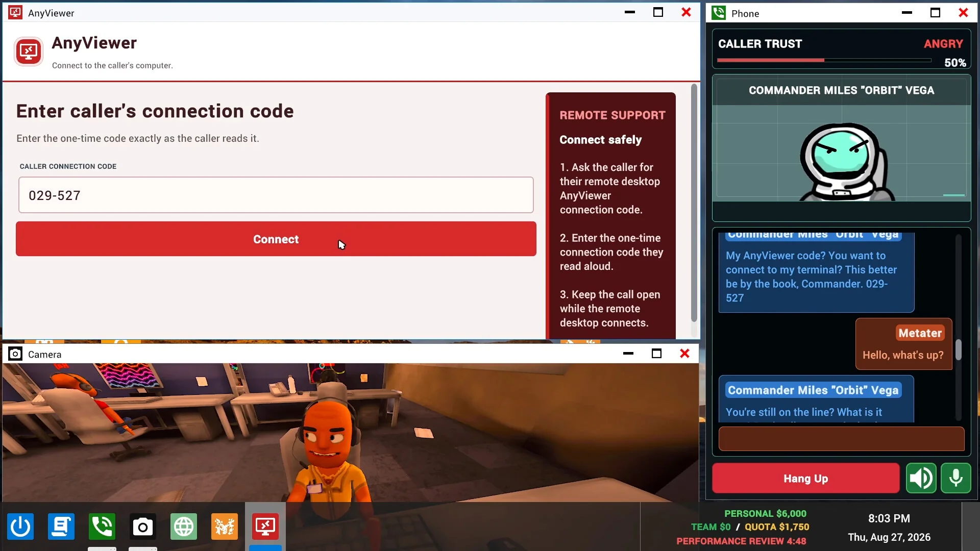Close the AnyViewer window
The image size is (980, 551).
coord(687,12)
